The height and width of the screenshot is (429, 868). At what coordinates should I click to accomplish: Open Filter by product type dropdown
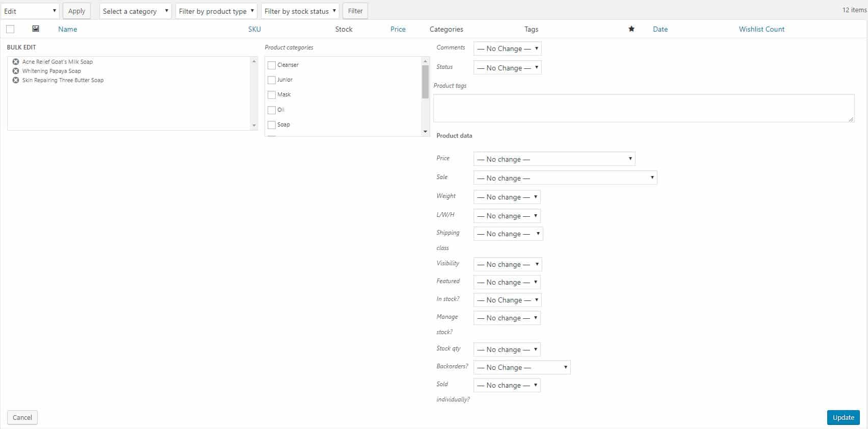216,11
